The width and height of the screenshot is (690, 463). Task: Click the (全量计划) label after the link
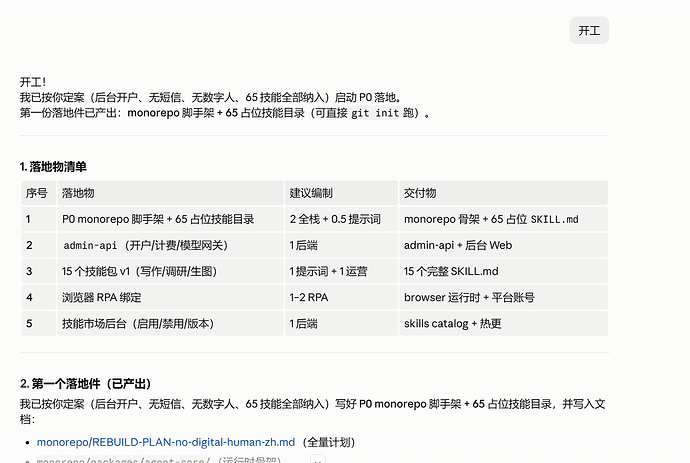point(329,442)
